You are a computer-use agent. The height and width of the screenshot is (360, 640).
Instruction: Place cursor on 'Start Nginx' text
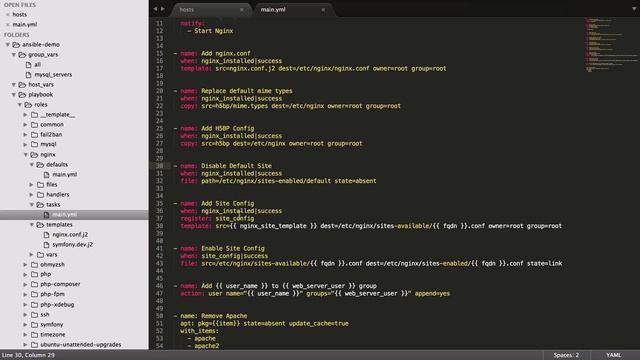pos(213,31)
